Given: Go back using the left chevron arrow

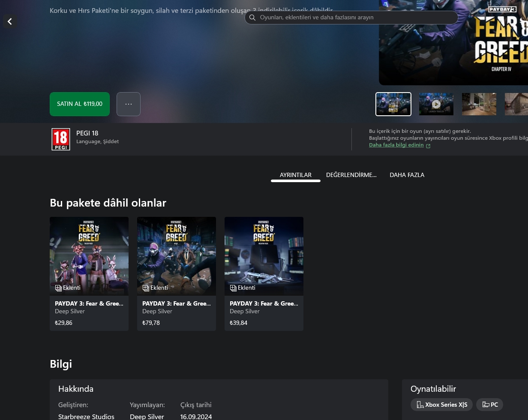Looking at the screenshot, I should pos(10,21).
